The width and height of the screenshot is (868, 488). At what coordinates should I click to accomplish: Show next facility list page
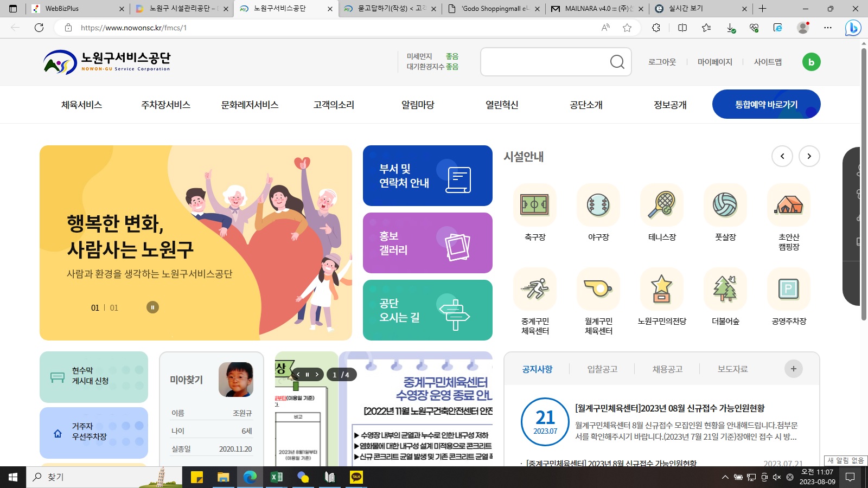click(x=809, y=156)
